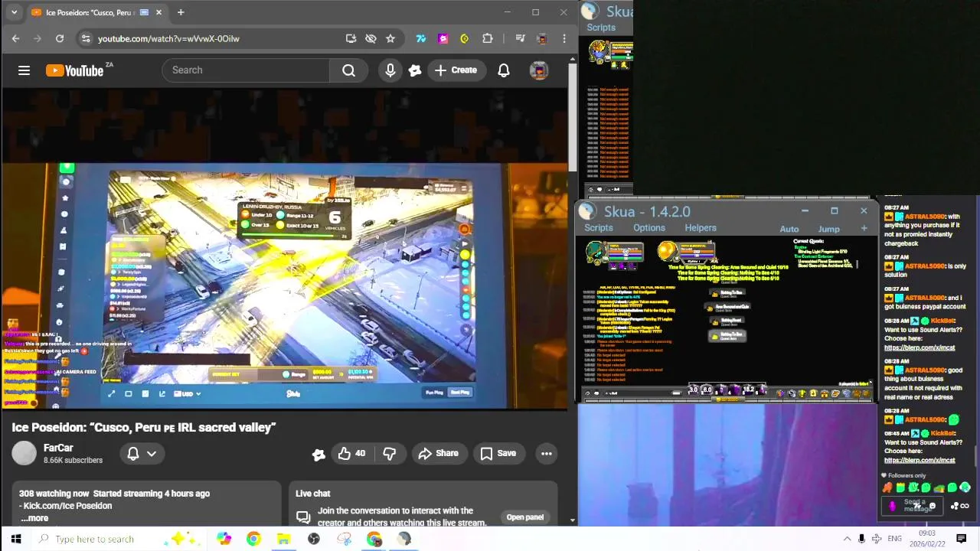
Task: Click the plus button in Skua menu bar
Action: coord(864,228)
